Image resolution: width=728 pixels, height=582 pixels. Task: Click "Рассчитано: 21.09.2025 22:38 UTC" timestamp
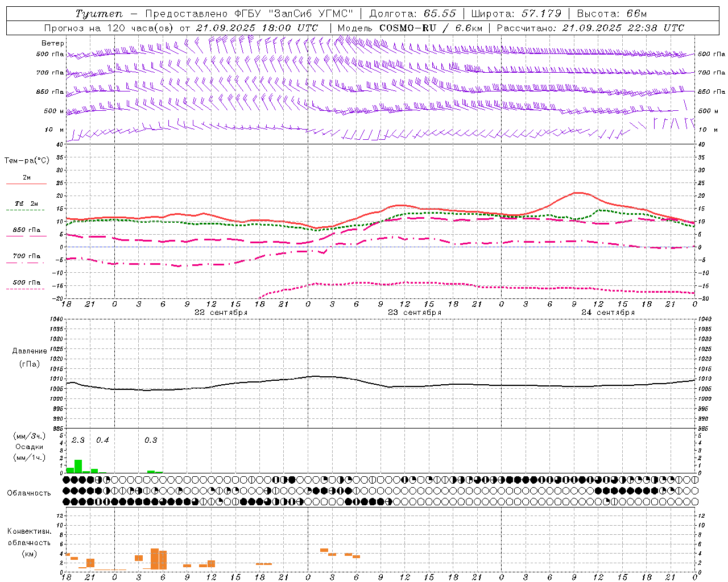click(590, 28)
